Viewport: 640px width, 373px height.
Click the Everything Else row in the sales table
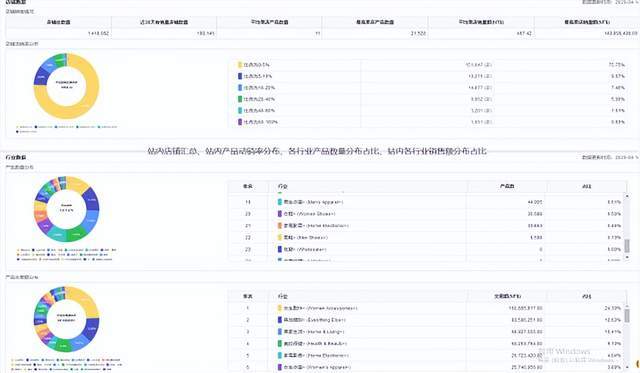click(x=427, y=320)
